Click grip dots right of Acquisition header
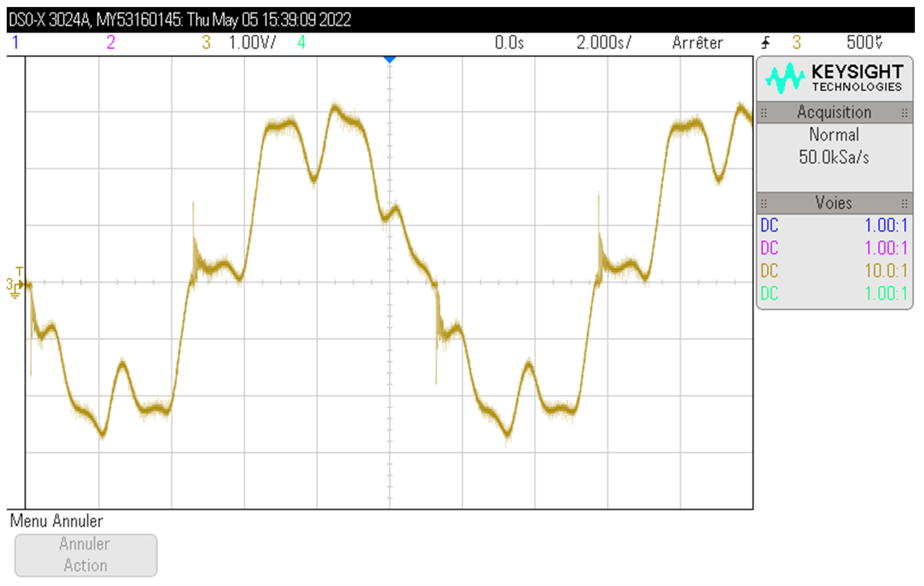The width and height of the screenshot is (924, 586). pyautogui.click(x=905, y=113)
